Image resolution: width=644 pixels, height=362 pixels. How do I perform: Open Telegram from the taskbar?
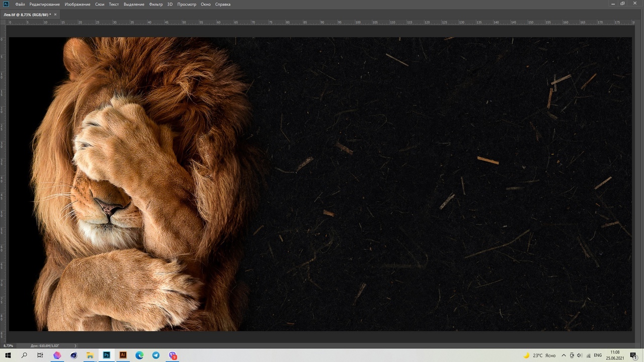point(156,355)
